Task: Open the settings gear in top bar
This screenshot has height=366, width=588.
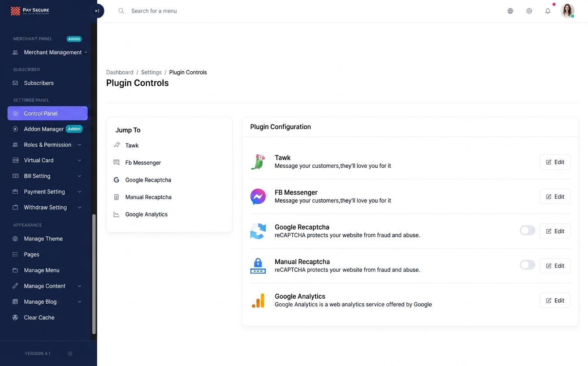Action: pyautogui.click(x=529, y=11)
